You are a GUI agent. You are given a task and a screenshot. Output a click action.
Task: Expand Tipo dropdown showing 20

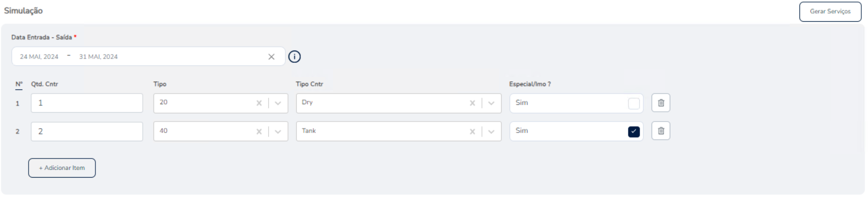(278, 103)
